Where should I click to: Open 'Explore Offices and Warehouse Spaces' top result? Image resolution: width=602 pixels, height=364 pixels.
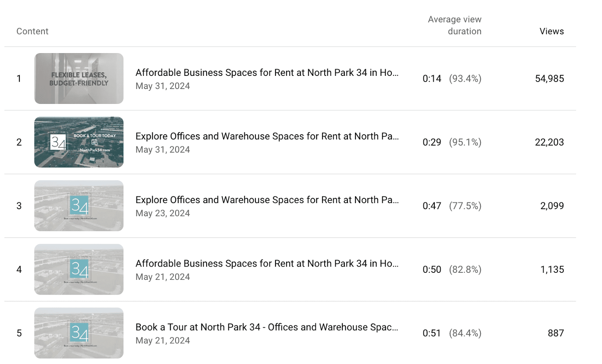[267, 136]
